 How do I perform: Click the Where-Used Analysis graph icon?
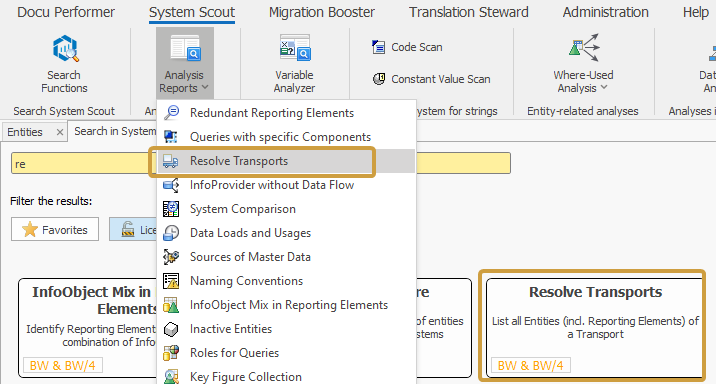pyautogui.click(x=584, y=47)
